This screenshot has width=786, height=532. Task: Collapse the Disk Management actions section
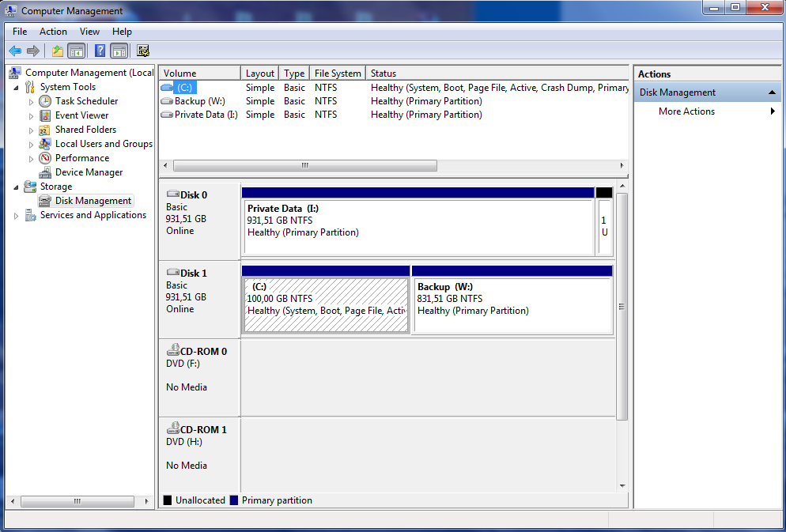pos(772,92)
